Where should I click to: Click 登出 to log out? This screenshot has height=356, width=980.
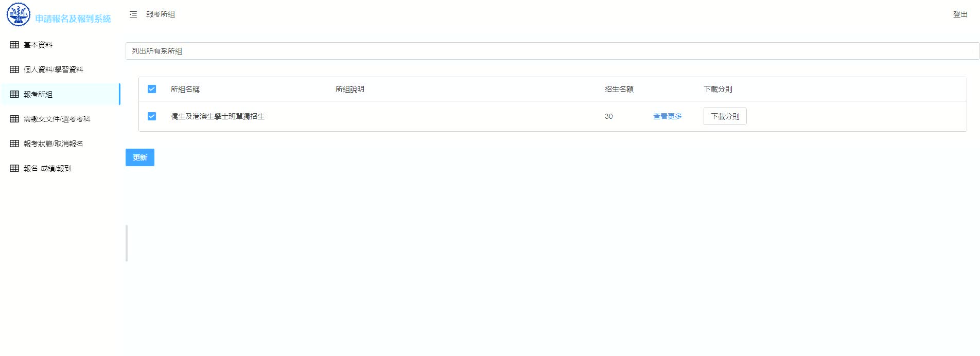960,14
